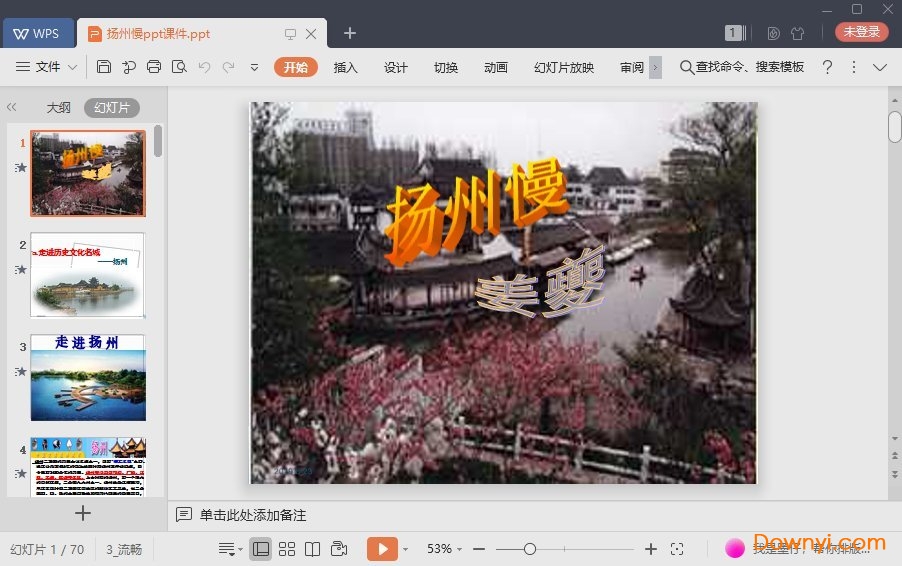
Task: Click the 3_流畅 theme name in status bar
Action: 124,549
